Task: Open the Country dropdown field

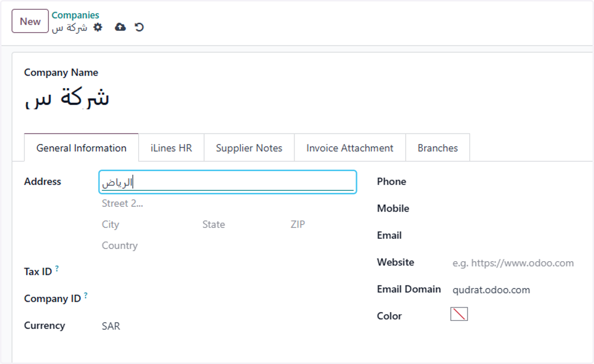Action: (x=228, y=246)
